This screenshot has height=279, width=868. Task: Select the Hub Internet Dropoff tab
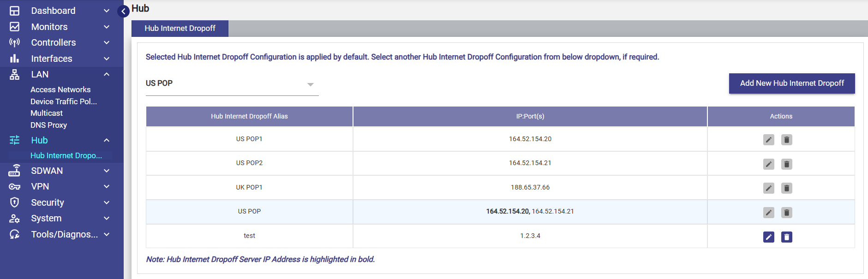[180, 28]
